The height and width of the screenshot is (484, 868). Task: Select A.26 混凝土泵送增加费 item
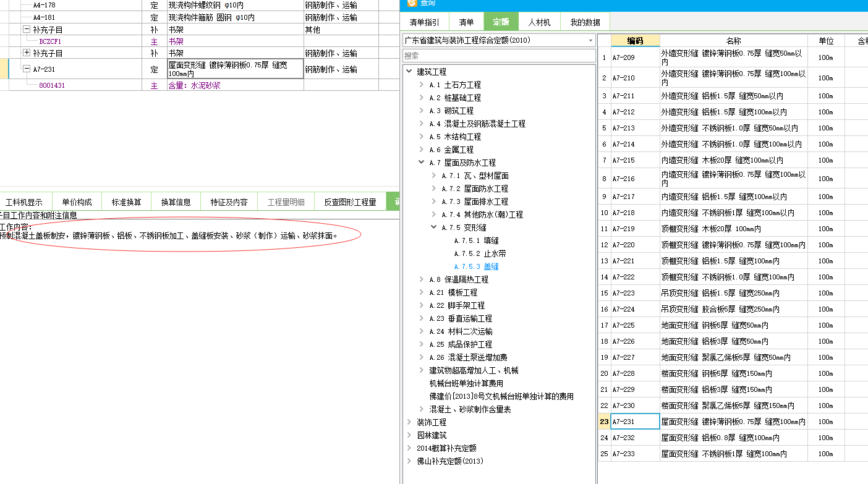click(x=468, y=357)
